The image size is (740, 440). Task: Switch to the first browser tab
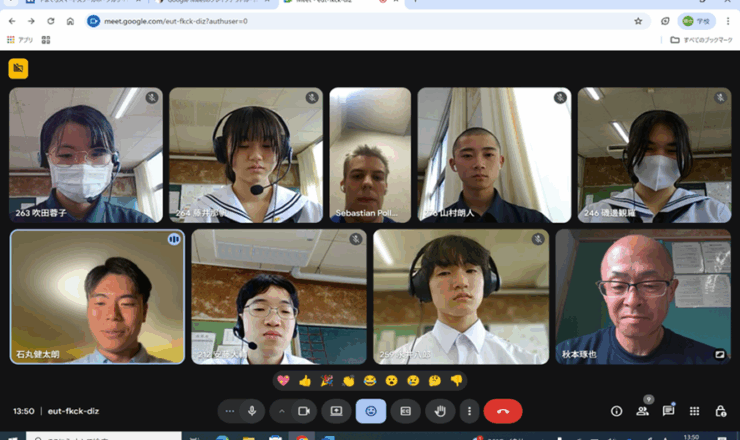pos(83,2)
